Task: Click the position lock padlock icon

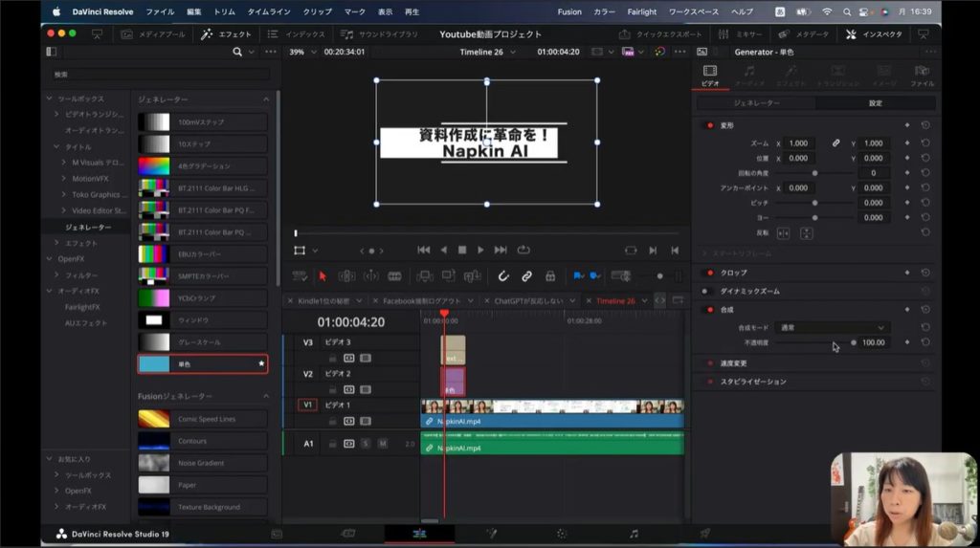Action: (x=550, y=276)
